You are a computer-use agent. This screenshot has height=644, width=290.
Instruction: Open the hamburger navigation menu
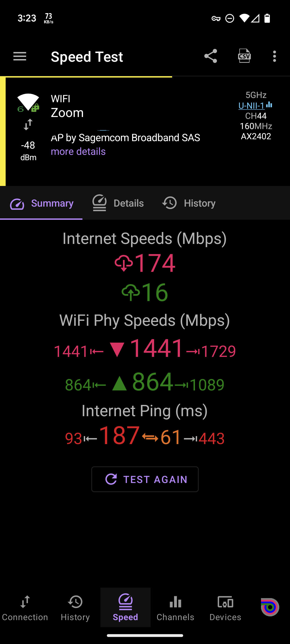(x=20, y=56)
